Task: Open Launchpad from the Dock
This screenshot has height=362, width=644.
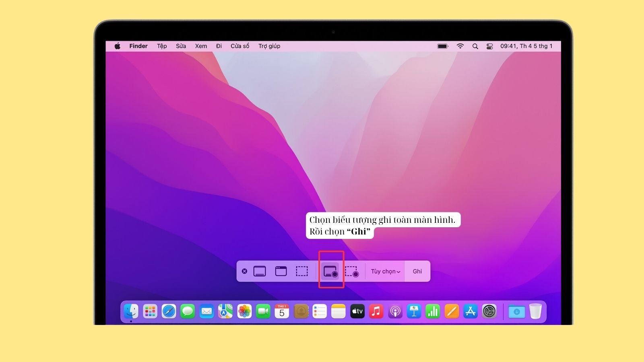Action: pos(150,311)
